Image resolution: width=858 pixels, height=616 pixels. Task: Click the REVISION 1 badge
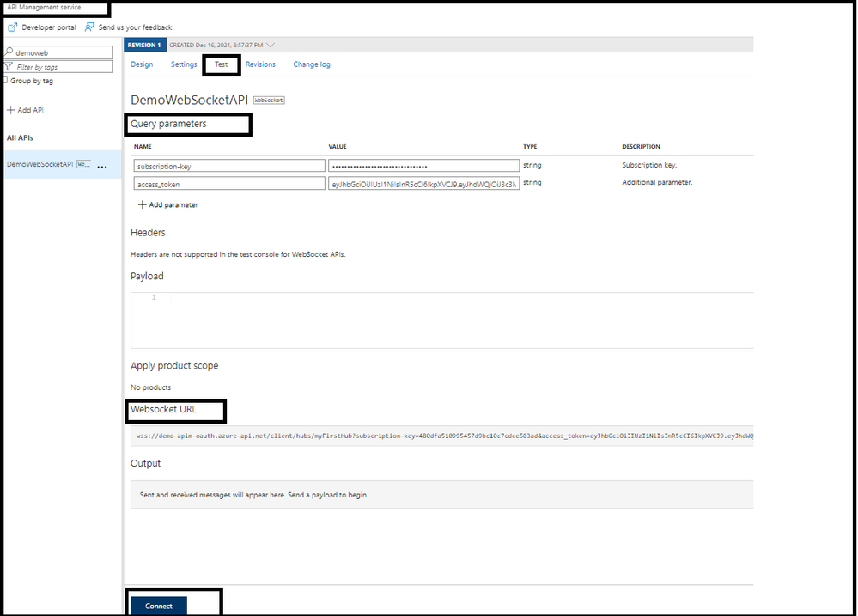click(x=145, y=45)
